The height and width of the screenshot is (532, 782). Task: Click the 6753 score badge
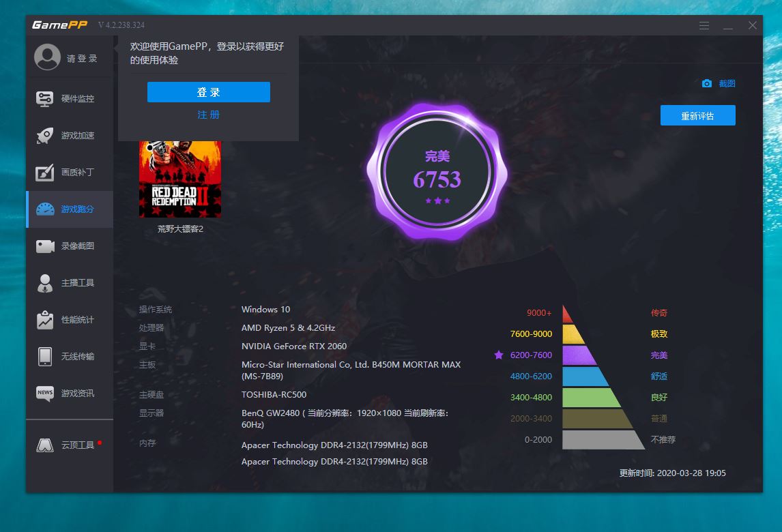(437, 171)
